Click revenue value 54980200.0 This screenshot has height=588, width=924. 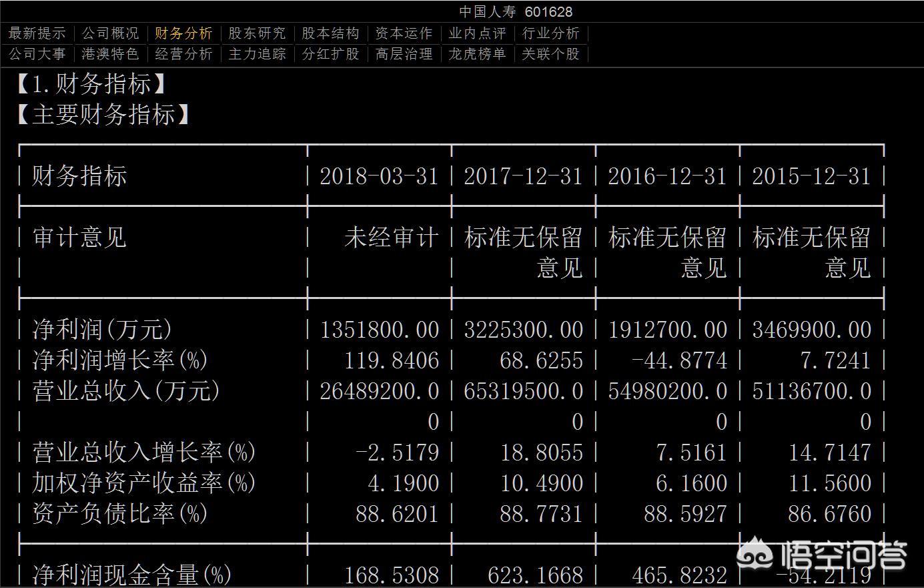click(668, 392)
